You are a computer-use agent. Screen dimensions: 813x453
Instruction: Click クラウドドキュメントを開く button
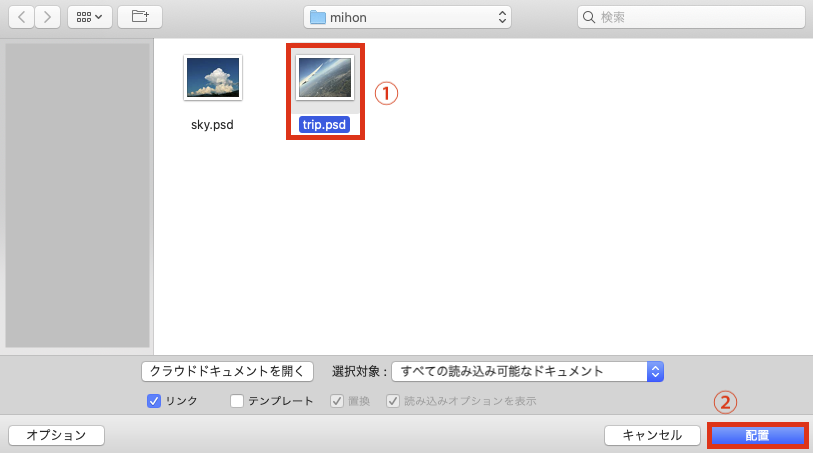point(227,371)
